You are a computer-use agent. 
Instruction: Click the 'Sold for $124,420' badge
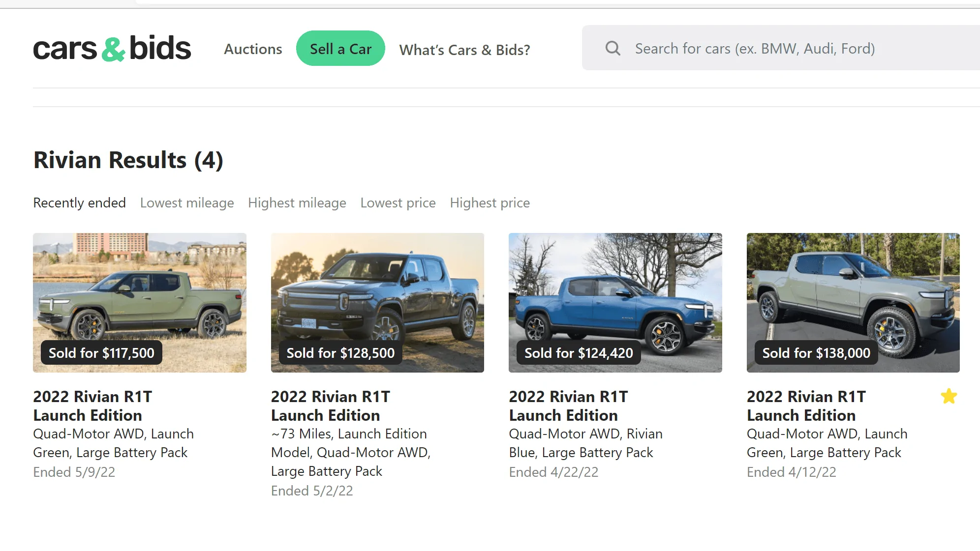tap(579, 352)
